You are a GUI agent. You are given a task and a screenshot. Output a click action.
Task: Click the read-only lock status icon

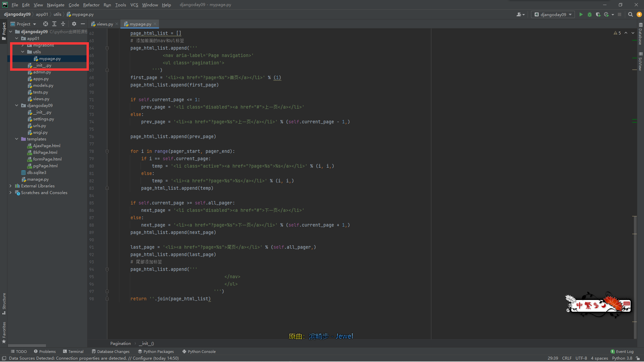[x=638, y=358]
